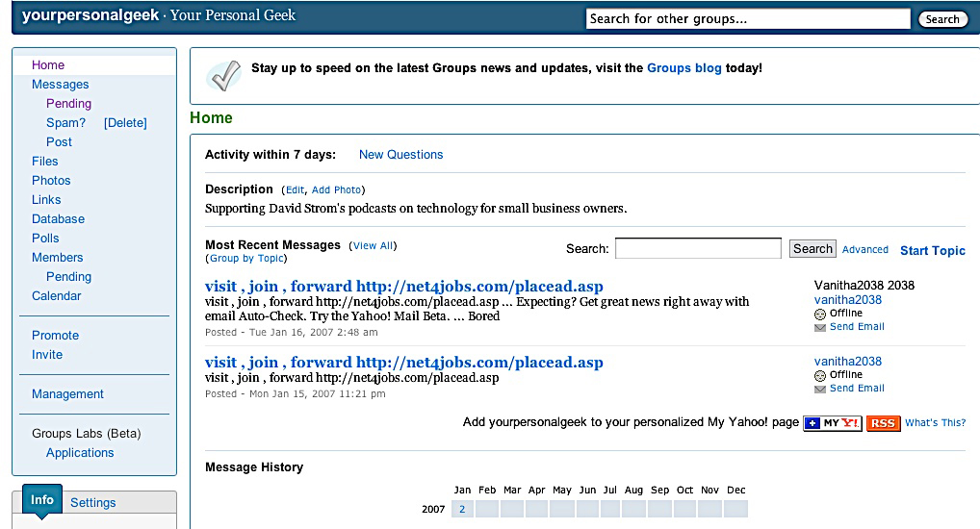The height and width of the screenshot is (529, 980).
Task: Open the Database section
Action: tap(58, 219)
